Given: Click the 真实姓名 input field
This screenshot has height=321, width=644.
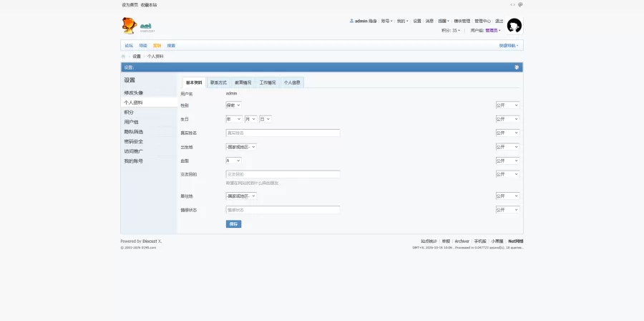Looking at the screenshot, I should (x=283, y=133).
